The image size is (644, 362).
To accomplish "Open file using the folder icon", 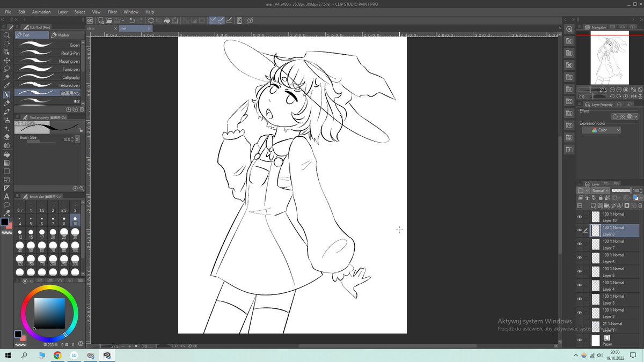I will pyautogui.click(x=108, y=20).
